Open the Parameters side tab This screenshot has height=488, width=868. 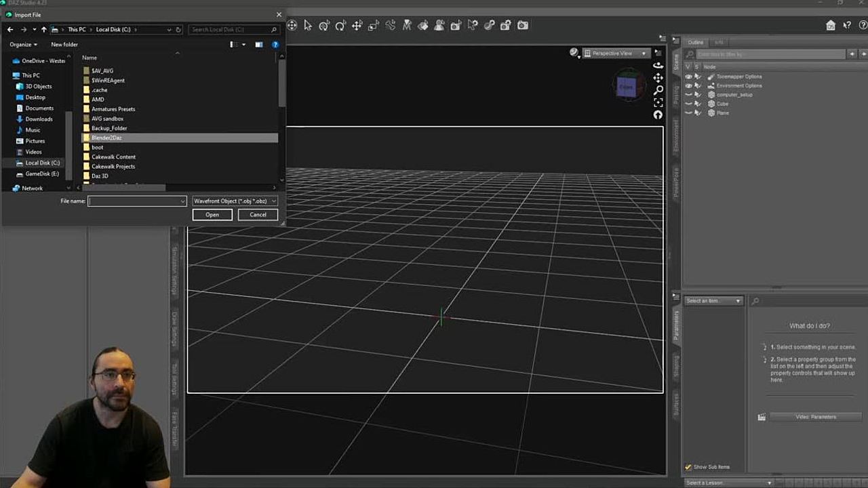click(x=676, y=325)
